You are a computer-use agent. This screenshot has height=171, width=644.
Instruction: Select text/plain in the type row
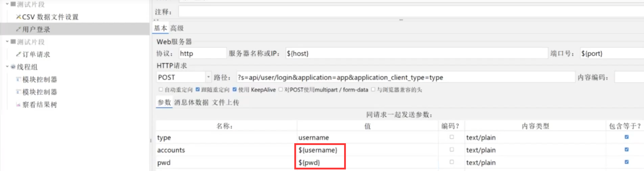pos(535,137)
